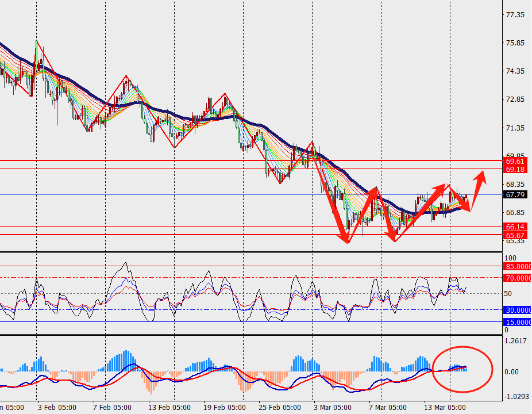Image resolution: width=532 pixels, height=414 pixels.
Task: Click the red 65.67 support level label
Action: 516,236
